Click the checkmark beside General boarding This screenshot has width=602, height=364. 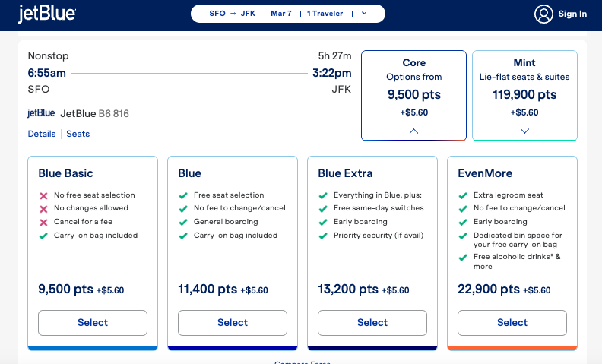[183, 223]
